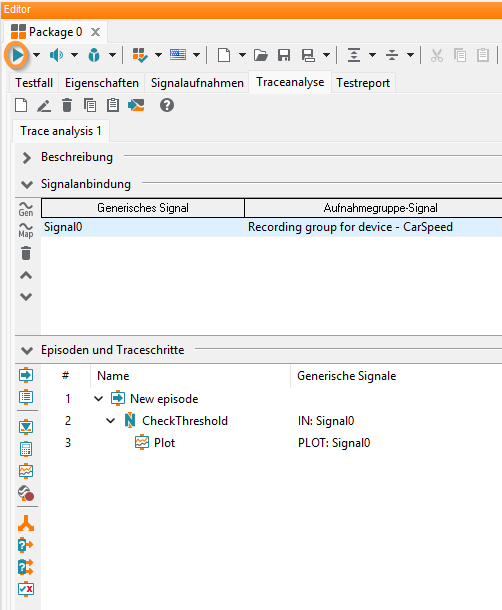
Task: Move the signal down with the down chevron
Action: [x=26, y=297]
